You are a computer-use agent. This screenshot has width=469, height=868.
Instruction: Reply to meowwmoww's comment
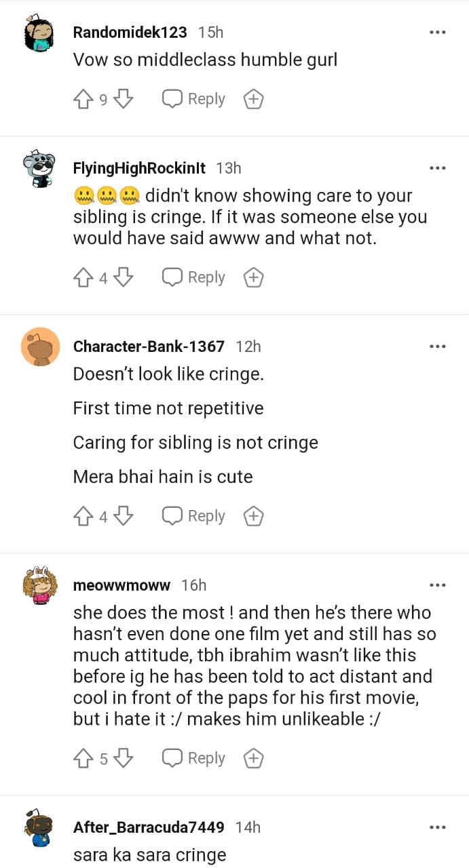coord(193,759)
